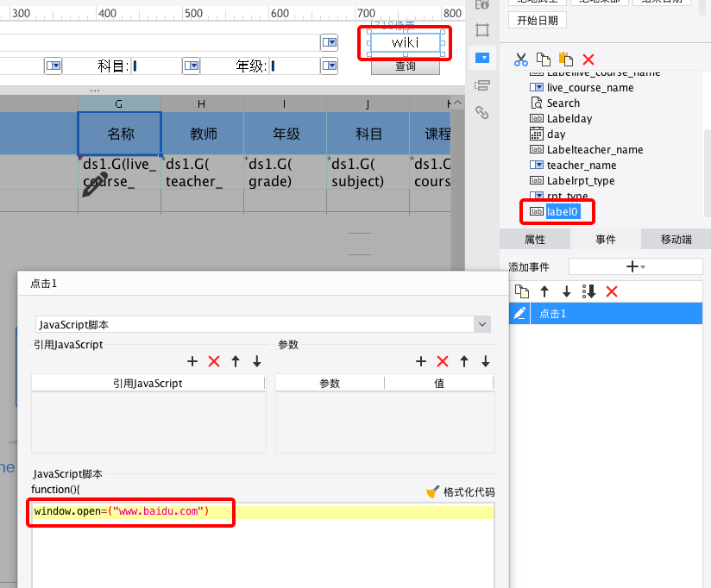The width and height of the screenshot is (711, 588).
Task: Switch to the 移动端 tab
Action: [x=676, y=239]
